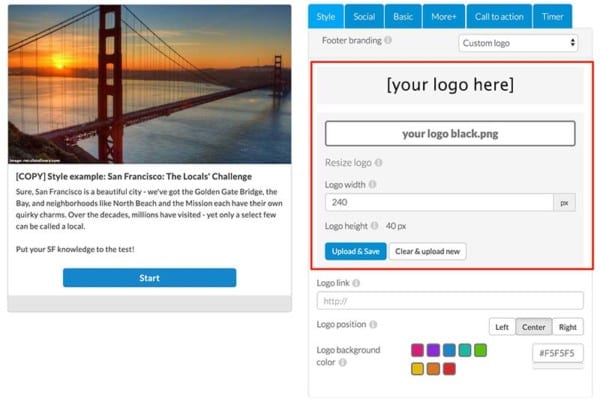
Task: Click the Logo link http:// field
Action: tap(450, 301)
